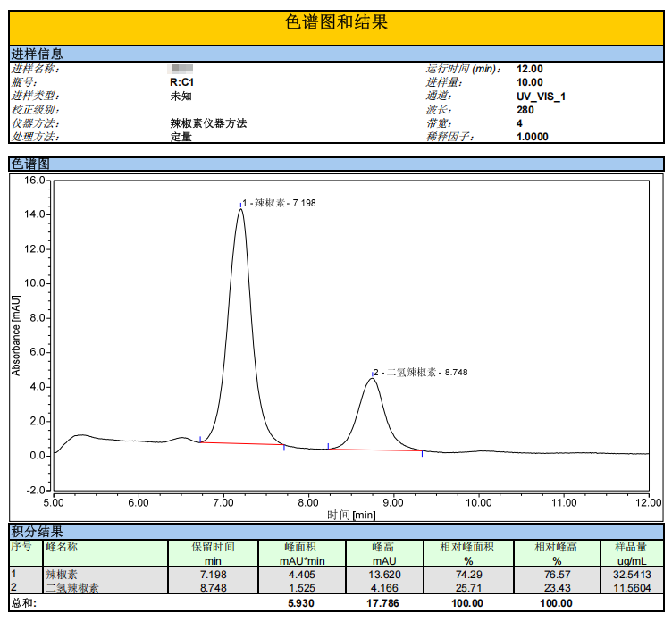Select the 样品量 column header
Image resolution: width=672 pixels, height=622 pixels.
(633, 546)
